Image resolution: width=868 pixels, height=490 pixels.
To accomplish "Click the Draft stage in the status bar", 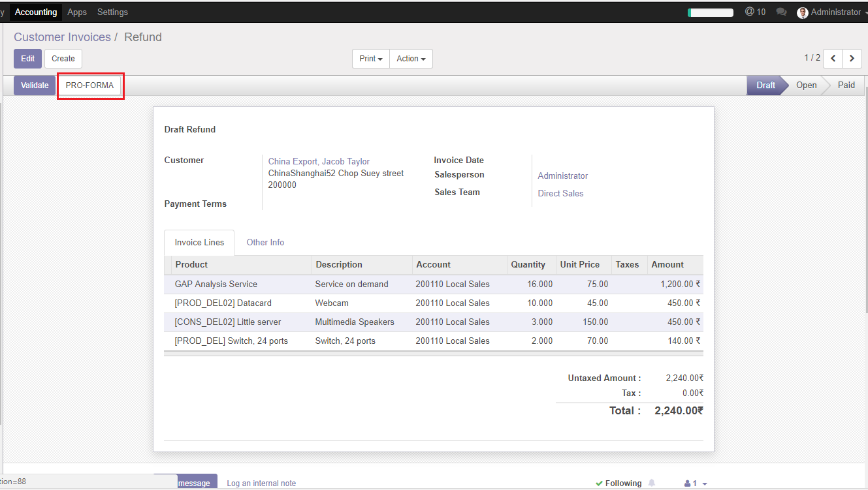I will point(765,85).
